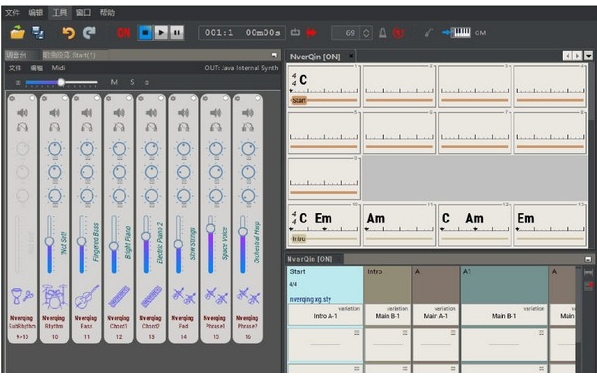Viewport: 597px width, 384px height.
Task: Mute the Phrase2 channel 16 speaker icon
Action: (x=248, y=113)
